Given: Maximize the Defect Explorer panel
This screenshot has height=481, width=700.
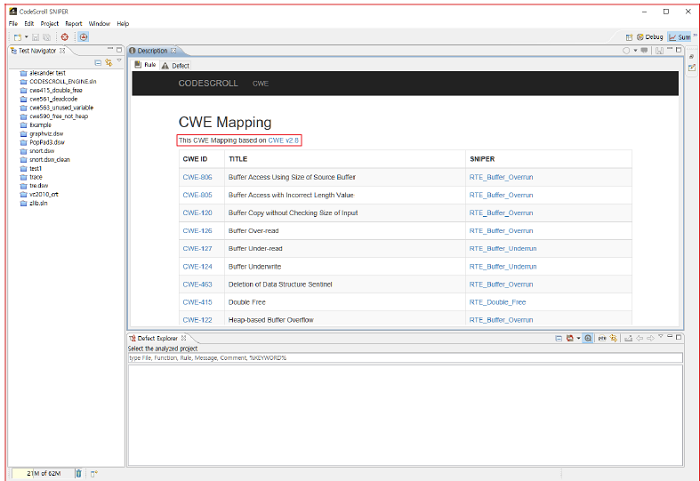Looking at the screenshot, I should (x=679, y=337).
